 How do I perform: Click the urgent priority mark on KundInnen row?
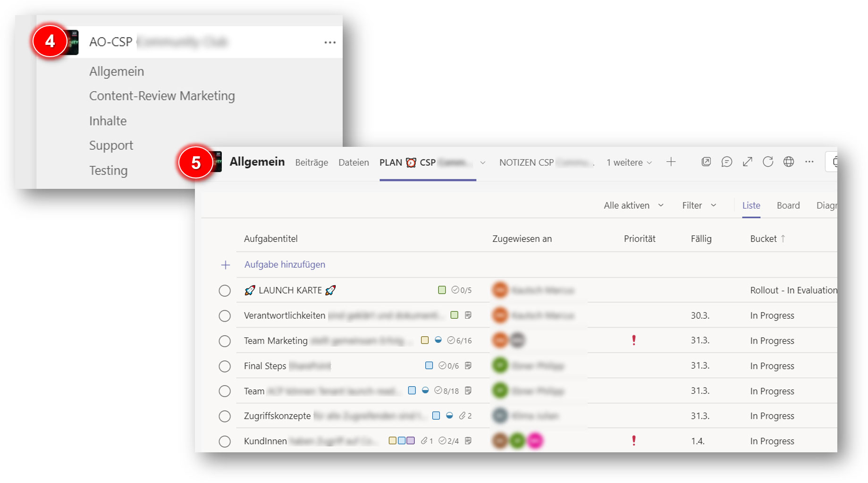634,441
